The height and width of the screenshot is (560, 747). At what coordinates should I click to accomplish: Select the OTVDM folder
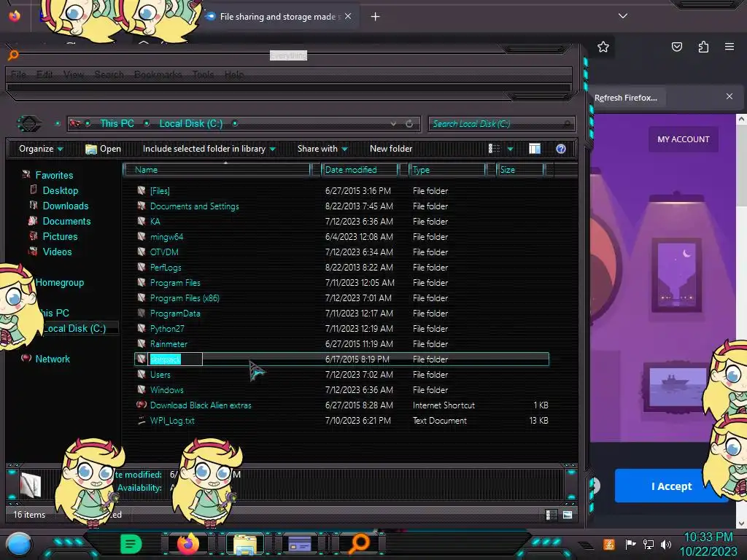point(164,252)
